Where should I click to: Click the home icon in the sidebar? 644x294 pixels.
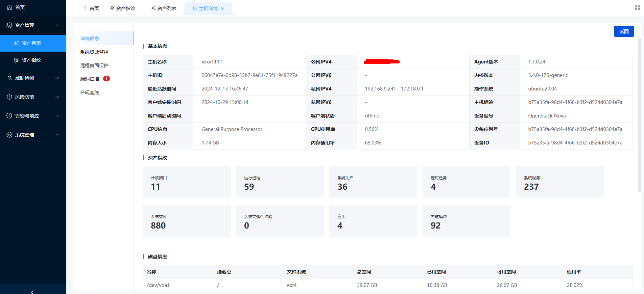pos(9,7)
